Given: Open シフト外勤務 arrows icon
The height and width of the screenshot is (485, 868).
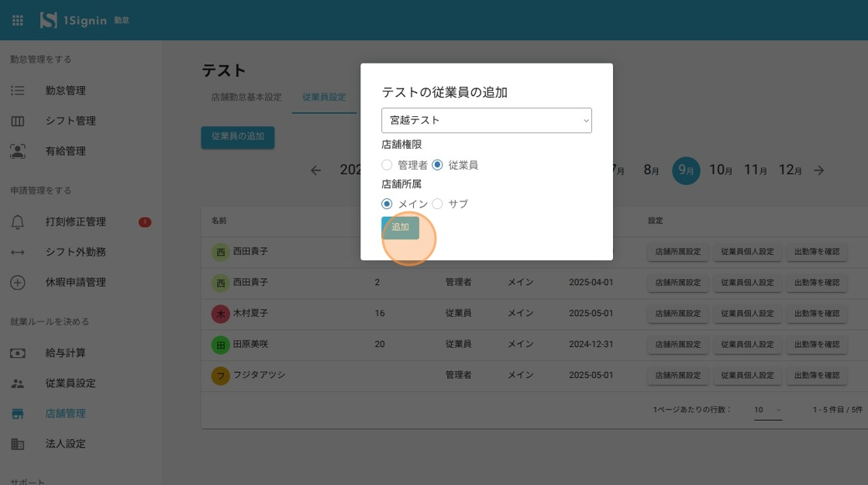Looking at the screenshot, I should pyautogui.click(x=18, y=252).
